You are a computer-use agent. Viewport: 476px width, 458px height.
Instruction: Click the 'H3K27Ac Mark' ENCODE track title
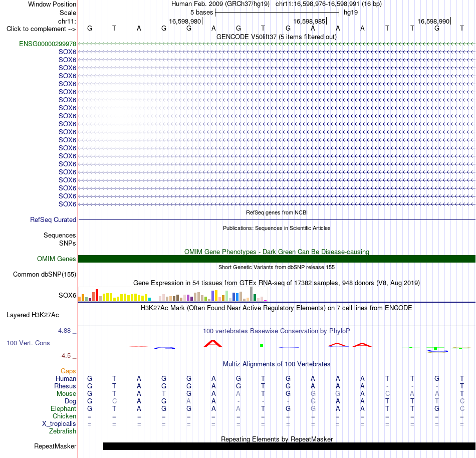[x=277, y=308]
